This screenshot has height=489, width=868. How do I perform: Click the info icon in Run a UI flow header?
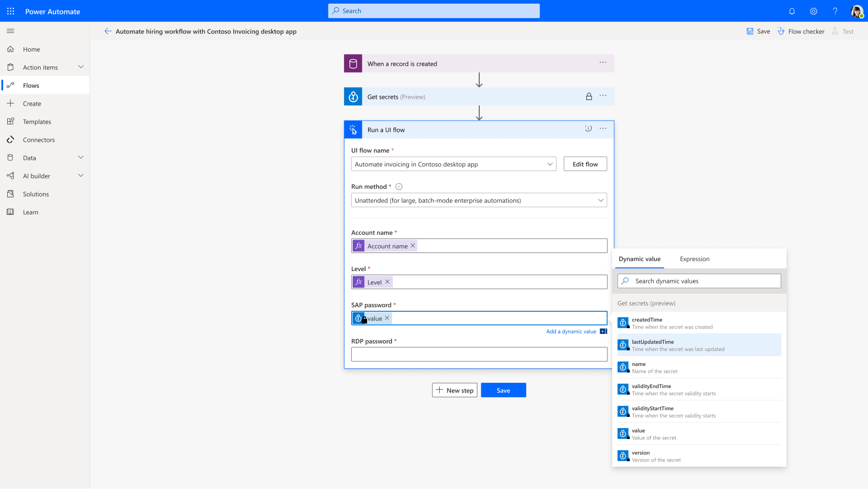tap(588, 129)
